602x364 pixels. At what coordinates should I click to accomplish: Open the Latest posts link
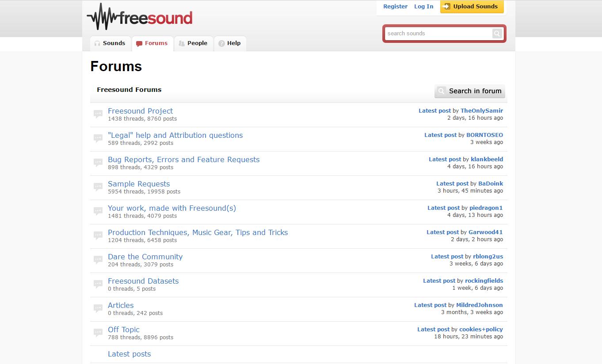pyautogui.click(x=129, y=354)
